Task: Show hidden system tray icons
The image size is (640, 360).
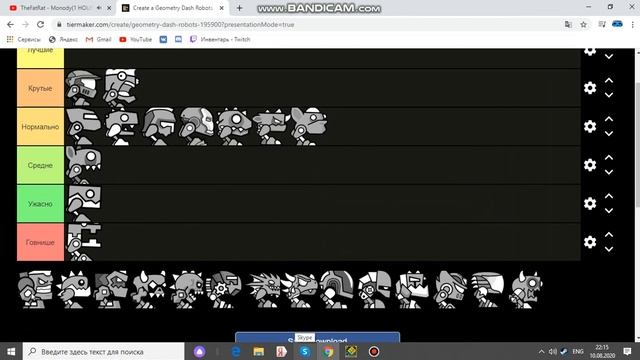Action: tap(542, 351)
